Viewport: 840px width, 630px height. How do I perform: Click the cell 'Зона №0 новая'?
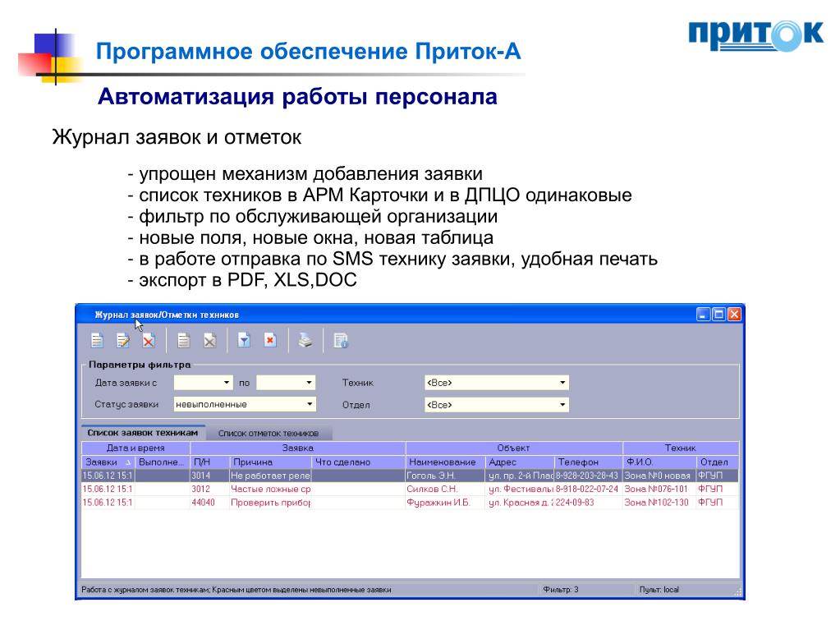(x=659, y=476)
